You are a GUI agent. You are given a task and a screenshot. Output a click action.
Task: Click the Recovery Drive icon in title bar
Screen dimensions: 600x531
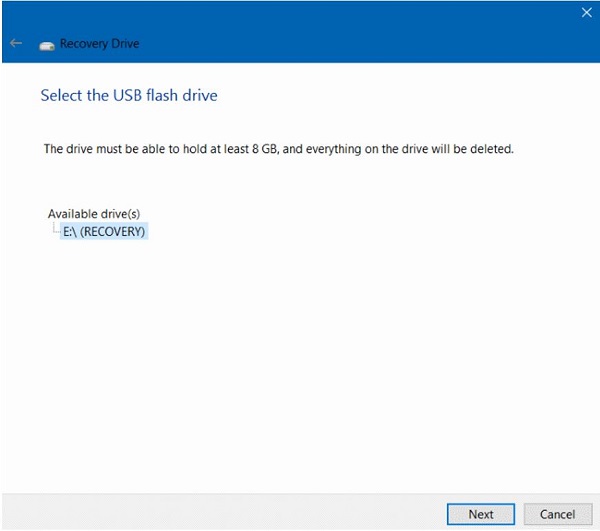click(x=47, y=46)
